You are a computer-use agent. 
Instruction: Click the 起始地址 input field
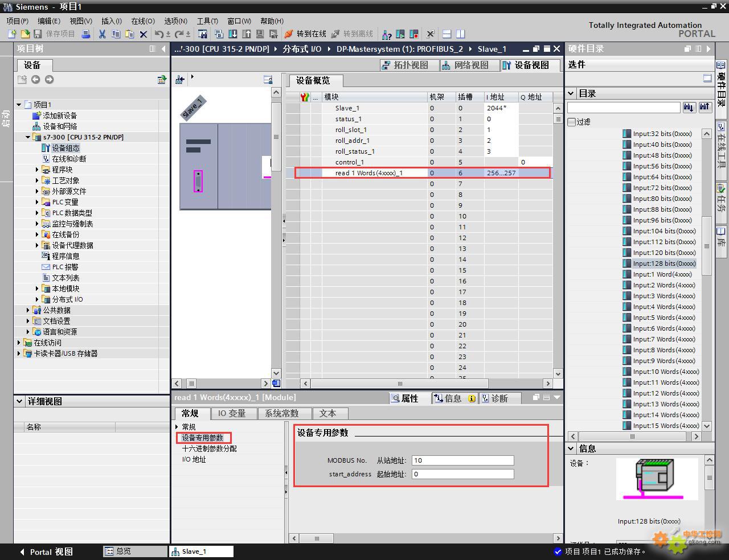462,474
